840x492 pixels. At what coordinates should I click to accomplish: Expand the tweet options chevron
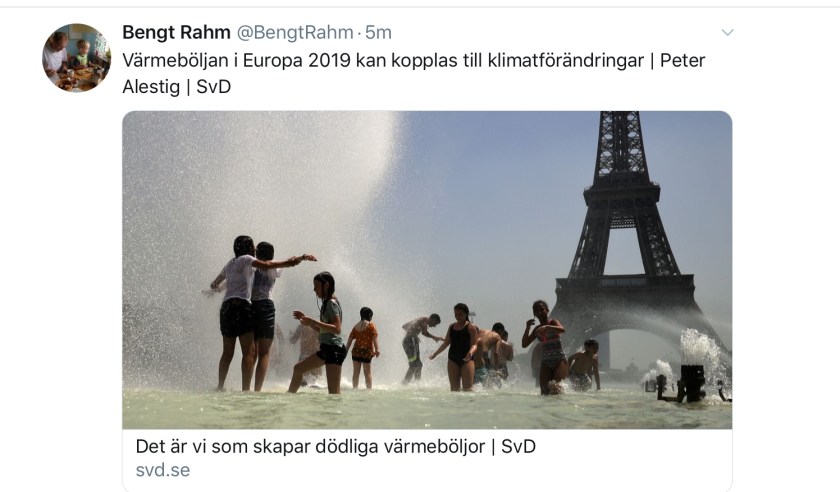point(727,33)
